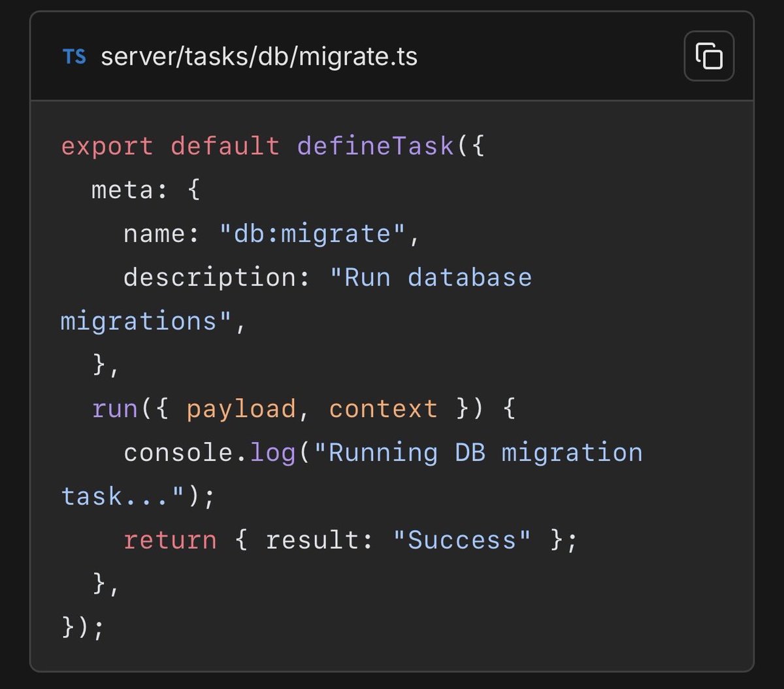This screenshot has height=689, width=784.
Task: Click the 'context' parameter
Action: (x=384, y=409)
